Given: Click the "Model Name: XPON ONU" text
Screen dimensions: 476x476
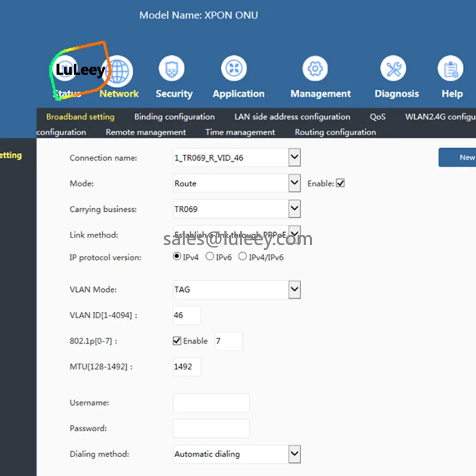Looking at the screenshot, I should tap(199, 15).
